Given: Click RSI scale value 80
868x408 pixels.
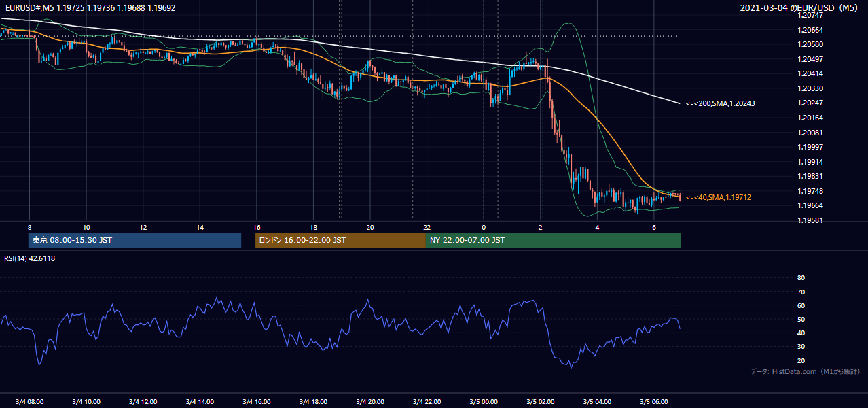Looking at the screenshot, I should point(801,278).
